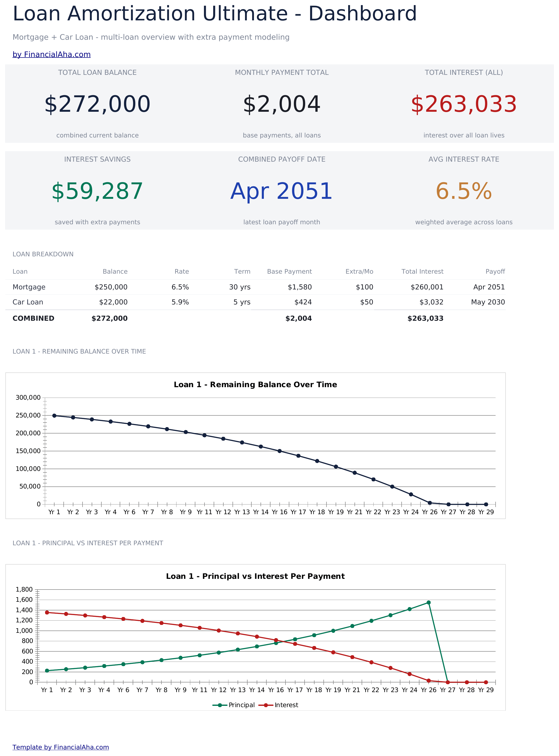Viewport: 559px width, 756px height.
Task: Click the 'TOTAL LOAN BALANCE' card label
Action: click(98, 72)
